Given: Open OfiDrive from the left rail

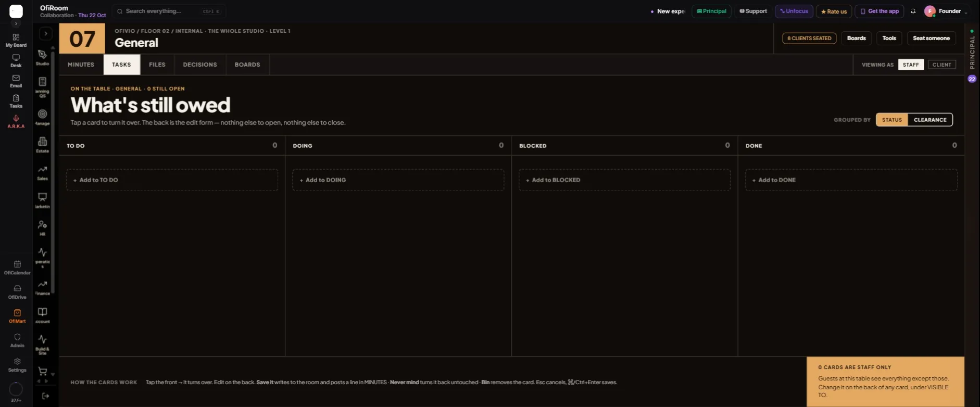Looking at the screenshot, I should tap(17, 292).
